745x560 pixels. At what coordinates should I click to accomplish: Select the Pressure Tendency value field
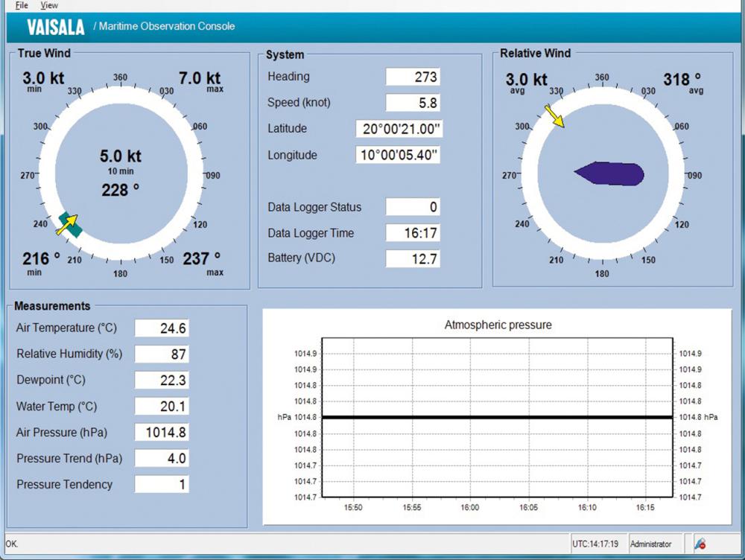pyautogui.click(x=162, y=485)
